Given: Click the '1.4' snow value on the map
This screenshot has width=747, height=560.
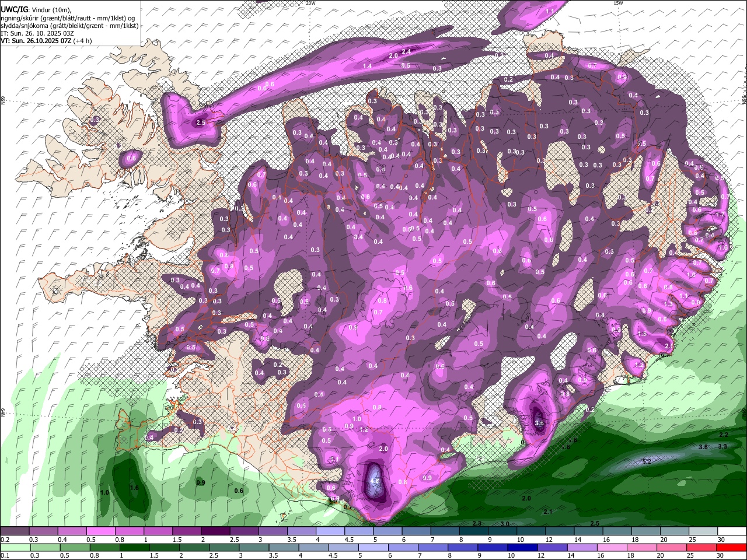Looking at the screenshot, I should click(x=367, y=66).
